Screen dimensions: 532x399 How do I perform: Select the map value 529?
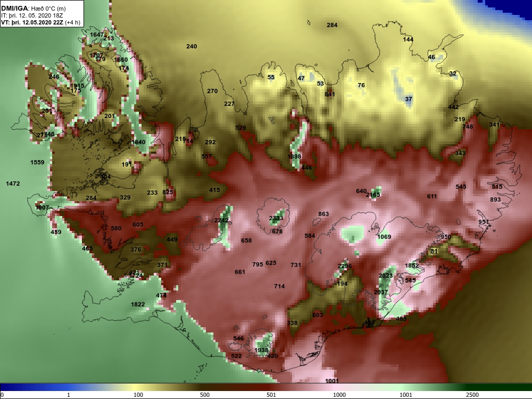(240, 128)
